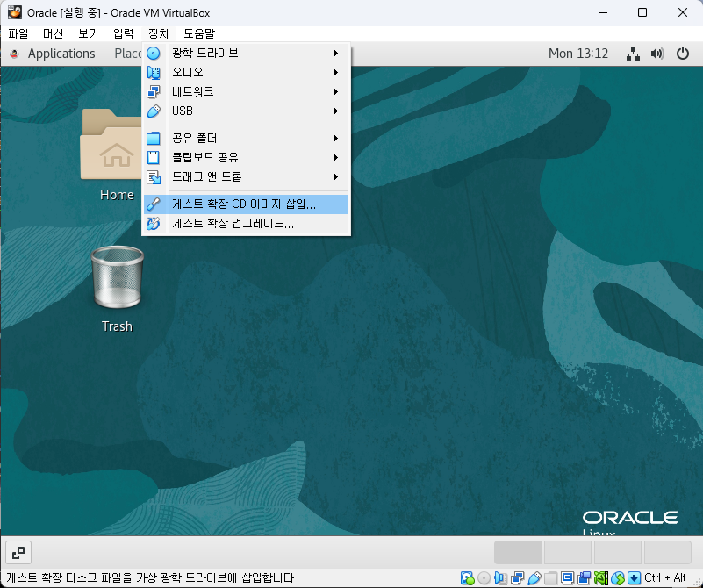Click the audio speaker icon in the menu
This screenshot has height=588, width=703.
(154, 73)
